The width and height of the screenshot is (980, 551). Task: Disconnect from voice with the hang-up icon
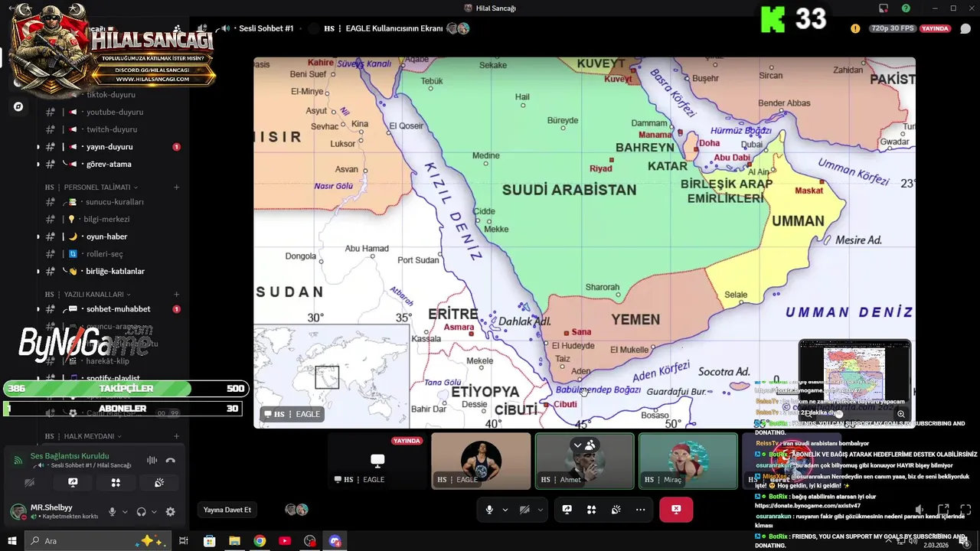click(x=171, y=460)
